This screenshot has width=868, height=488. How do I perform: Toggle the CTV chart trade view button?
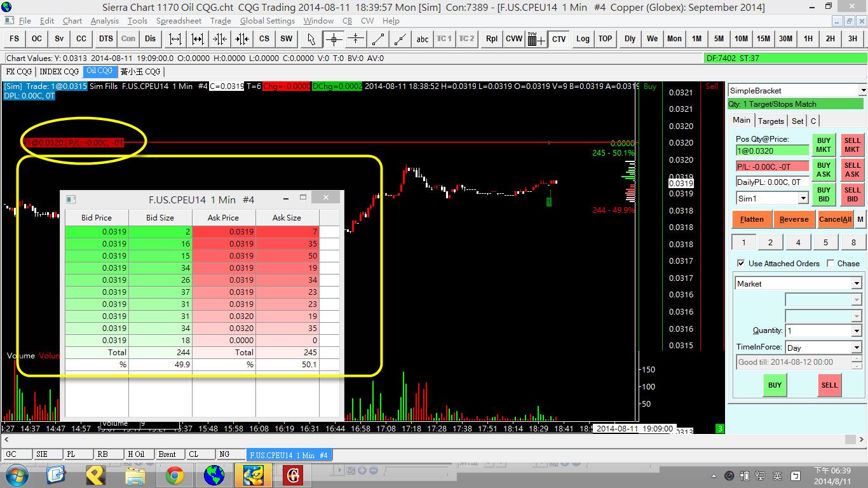click(x=559, y=39)
